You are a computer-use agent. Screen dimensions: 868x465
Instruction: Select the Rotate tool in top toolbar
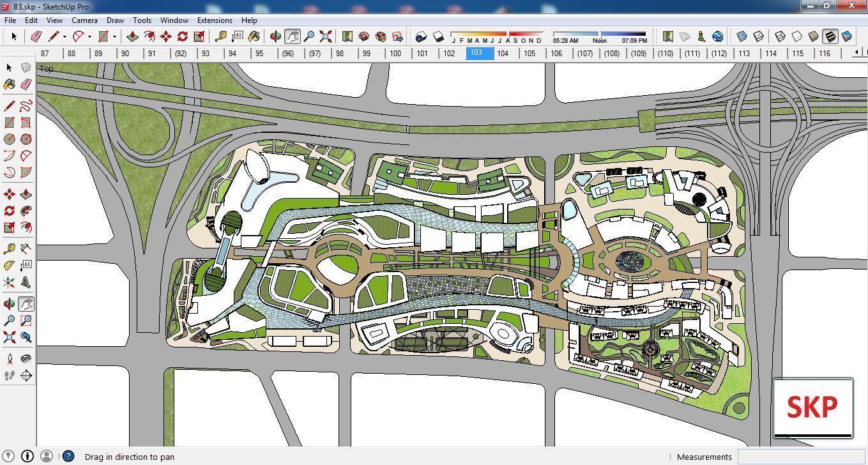(182, 36)
